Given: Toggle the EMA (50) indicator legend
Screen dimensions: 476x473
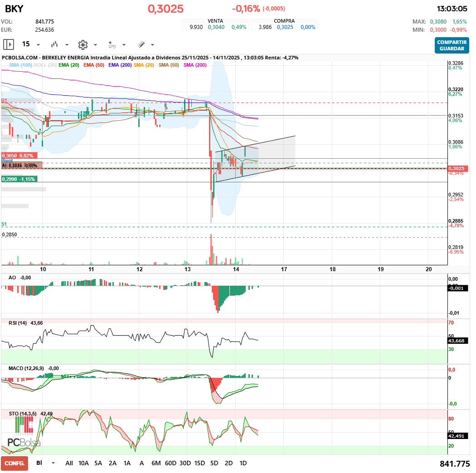Looking at the screenshot, I should [94, 65].
